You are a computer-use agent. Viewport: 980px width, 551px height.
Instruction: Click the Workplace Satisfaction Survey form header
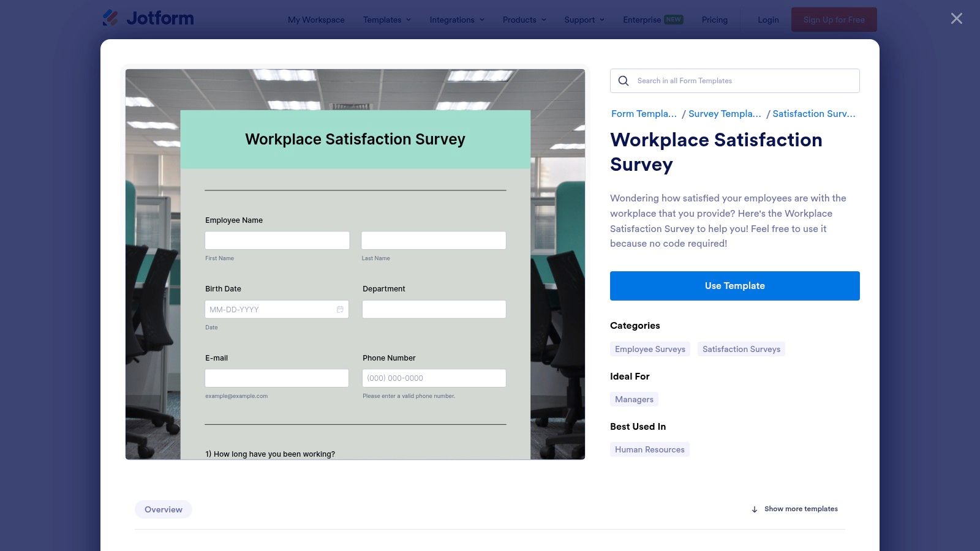point(355,140)
